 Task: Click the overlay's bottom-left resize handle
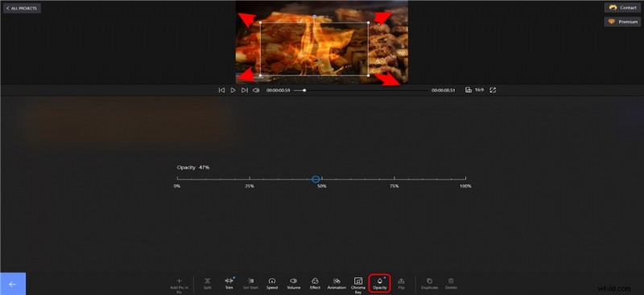coord(261,76)
